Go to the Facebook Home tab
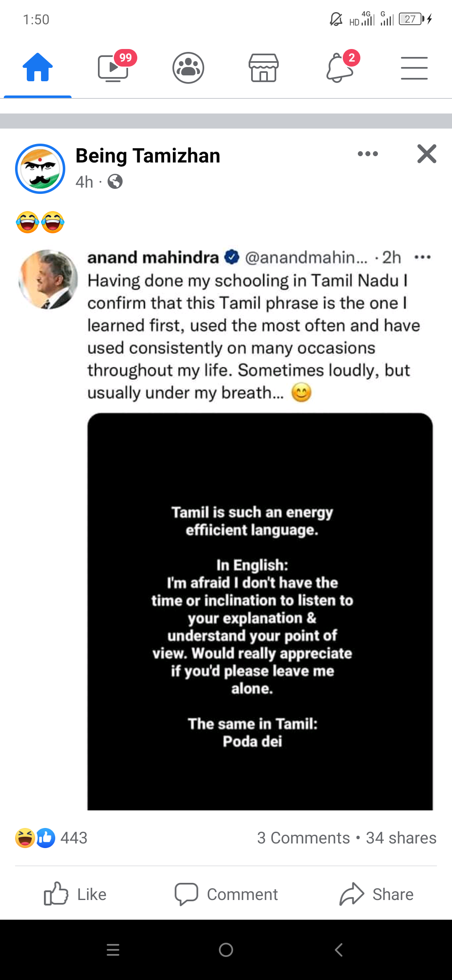Image resolution: width=452 pixels, height=980 pixels. pyautogui.click(x=38, y=67)
